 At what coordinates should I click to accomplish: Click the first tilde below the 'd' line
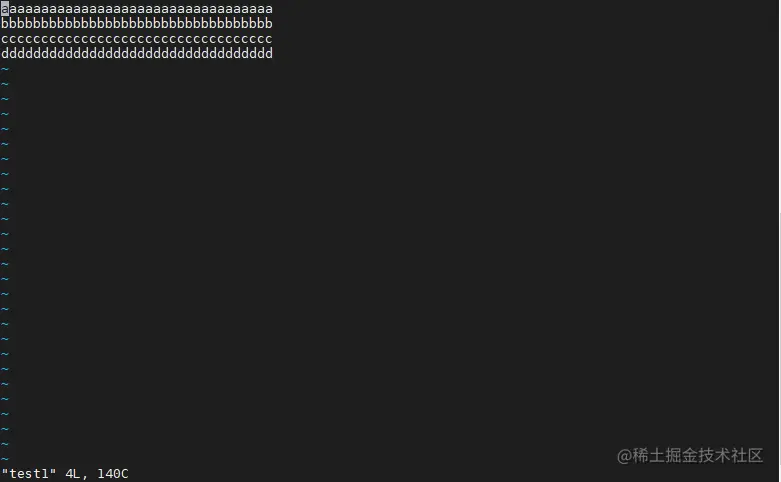click(x=5, y=69)
